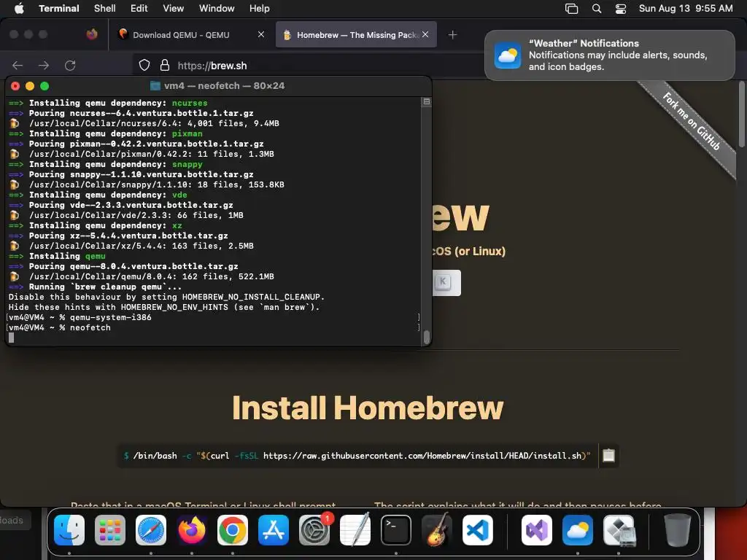Open TextEdit from the dock
This screenshot has width=747, height=560.
(355, 530)
